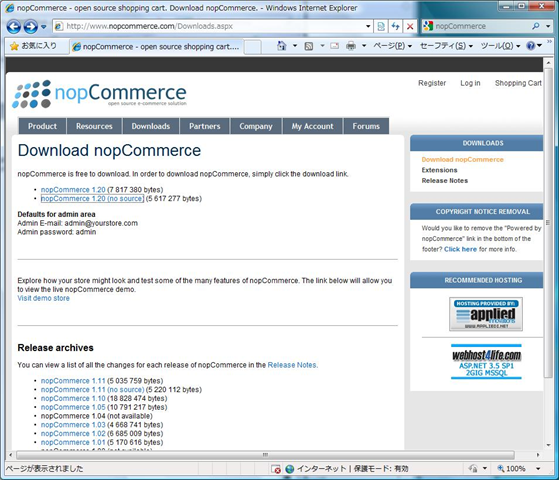
Task: Open the Forums navigation tab
Action: [366, 126]
